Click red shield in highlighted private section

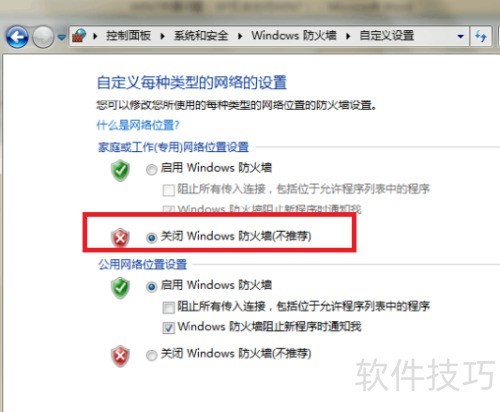tap(120, 238)
